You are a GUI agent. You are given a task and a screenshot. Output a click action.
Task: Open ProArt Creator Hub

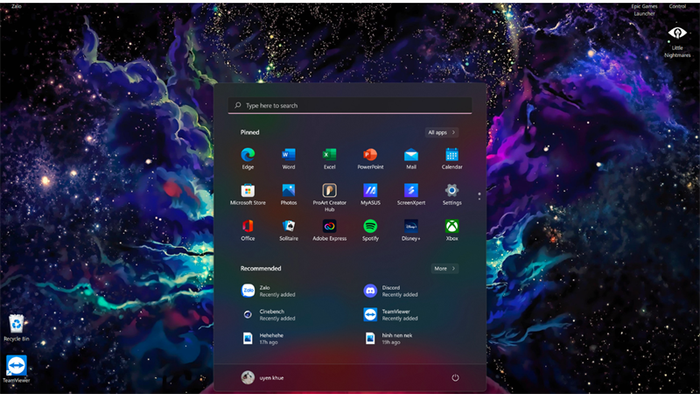pos(329,197)
